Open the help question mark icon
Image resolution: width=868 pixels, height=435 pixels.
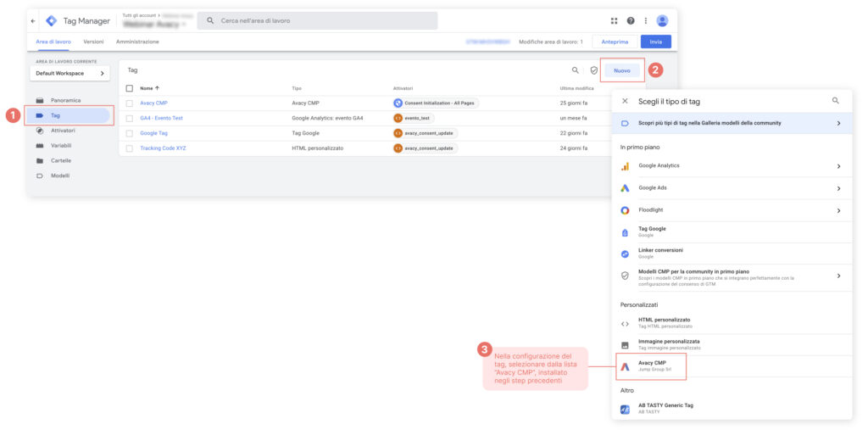(x=631, y=21)
